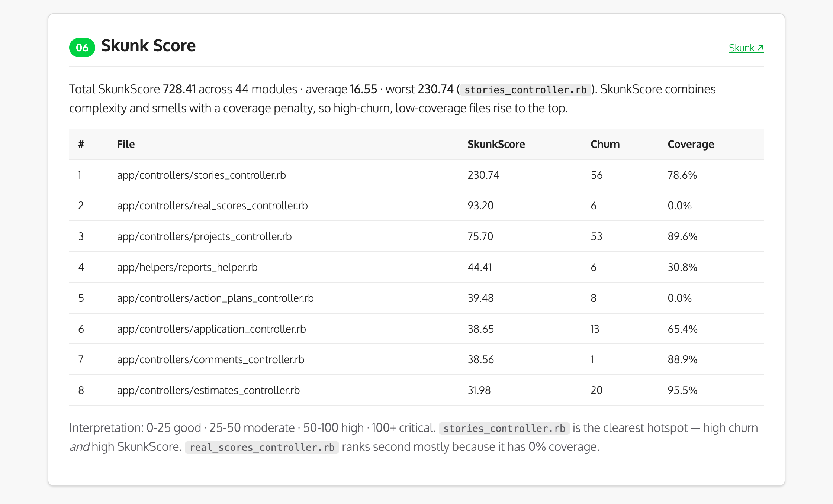Select app/controllers/real_scores_controller.rb file name

[212, 206]
